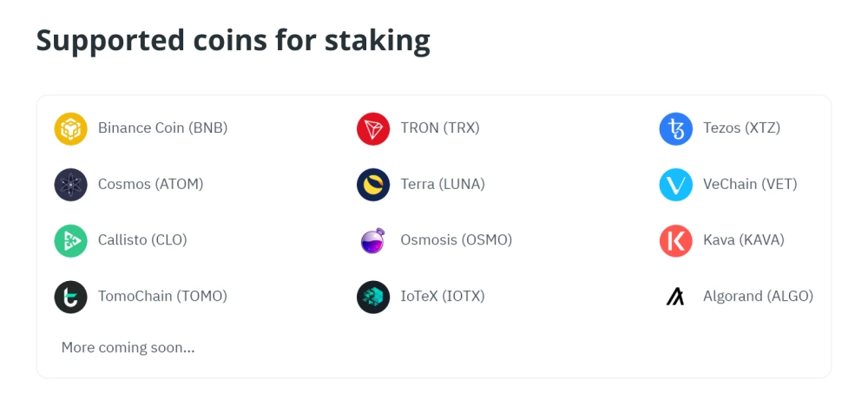Screen dimensions: 868x412
Task: Click the Osmosis (OSMO) label
Action: pyautogui.click(x=457, y=240)
